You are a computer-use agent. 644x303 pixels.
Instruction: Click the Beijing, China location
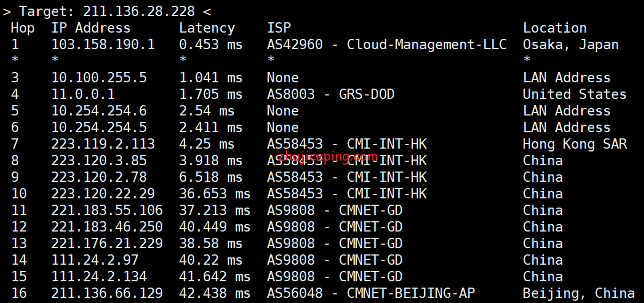(578, 293)
